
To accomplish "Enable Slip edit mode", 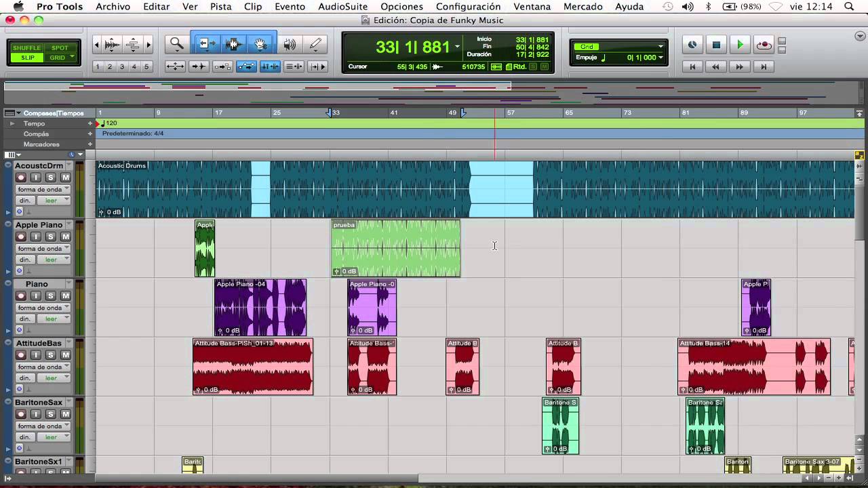I will (27, 58).
